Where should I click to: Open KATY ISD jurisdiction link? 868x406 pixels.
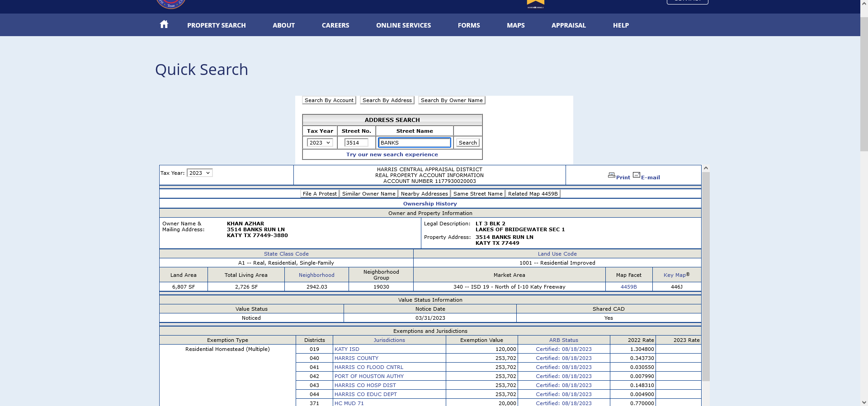(347, 349)
